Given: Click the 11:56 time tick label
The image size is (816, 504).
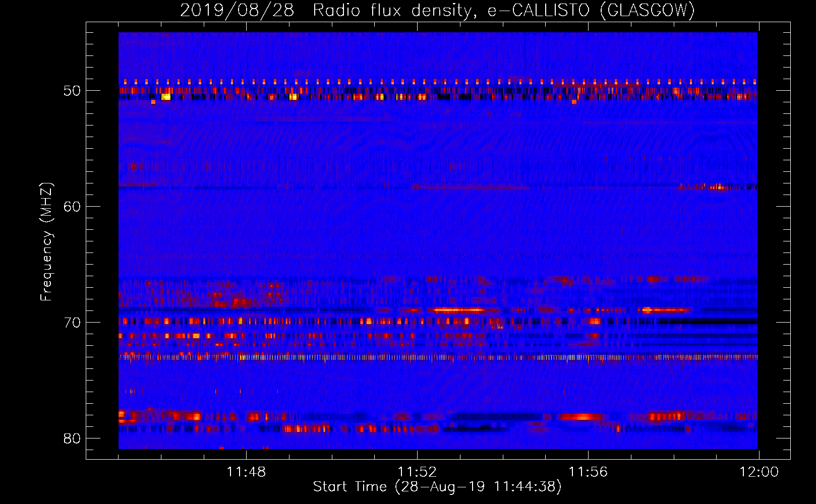Looking at the screenshot, I should (x=588, y=472).
